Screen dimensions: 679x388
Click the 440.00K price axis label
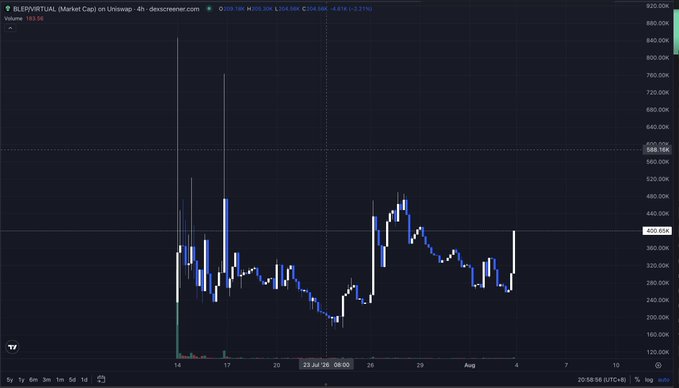click(657, 213)
